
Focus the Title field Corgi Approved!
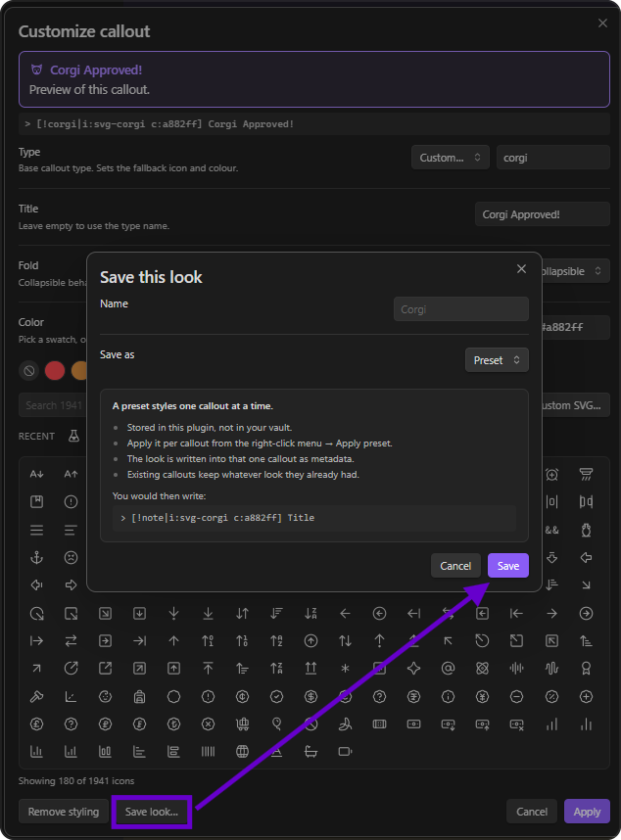(543, 214)
